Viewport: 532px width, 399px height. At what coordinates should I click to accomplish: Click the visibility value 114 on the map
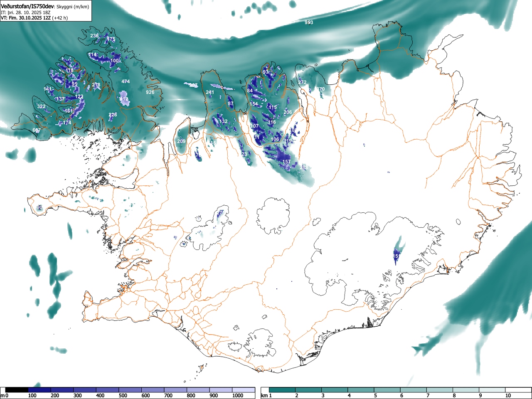pyautogui.click(x=92, y=55)
